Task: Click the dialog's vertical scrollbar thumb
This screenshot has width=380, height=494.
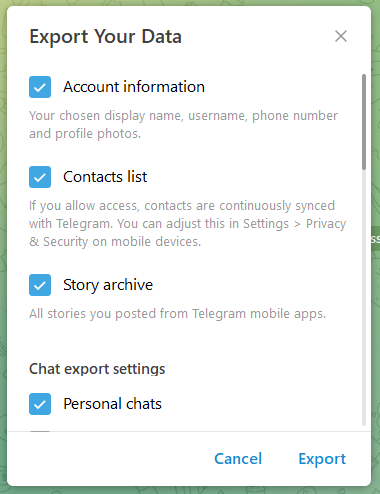Action: (x=364, y=122)
